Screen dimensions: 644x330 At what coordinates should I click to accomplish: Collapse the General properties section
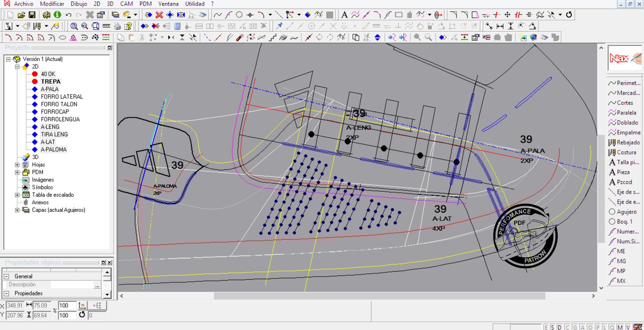pyautogui.click(x=6, y=276)
